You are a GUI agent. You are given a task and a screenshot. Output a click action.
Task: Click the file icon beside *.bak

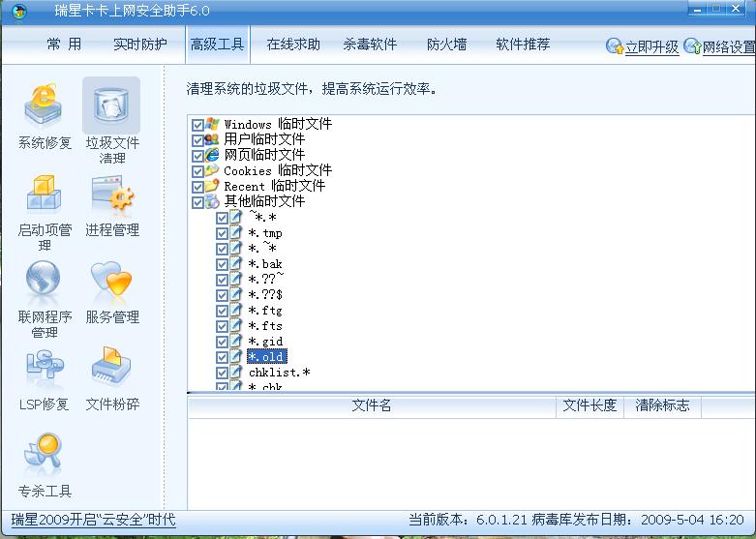click(x=235, y=263)
